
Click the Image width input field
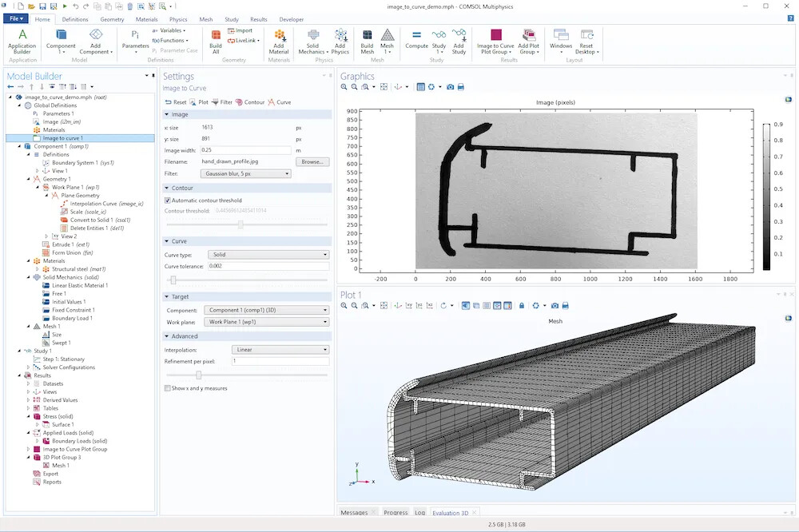pos(245,150)
